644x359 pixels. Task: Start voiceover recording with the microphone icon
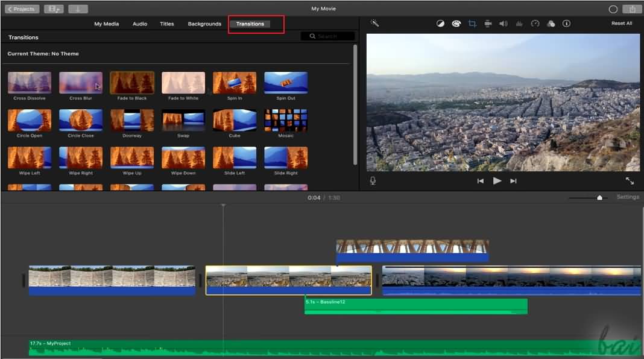pos(373,180)
